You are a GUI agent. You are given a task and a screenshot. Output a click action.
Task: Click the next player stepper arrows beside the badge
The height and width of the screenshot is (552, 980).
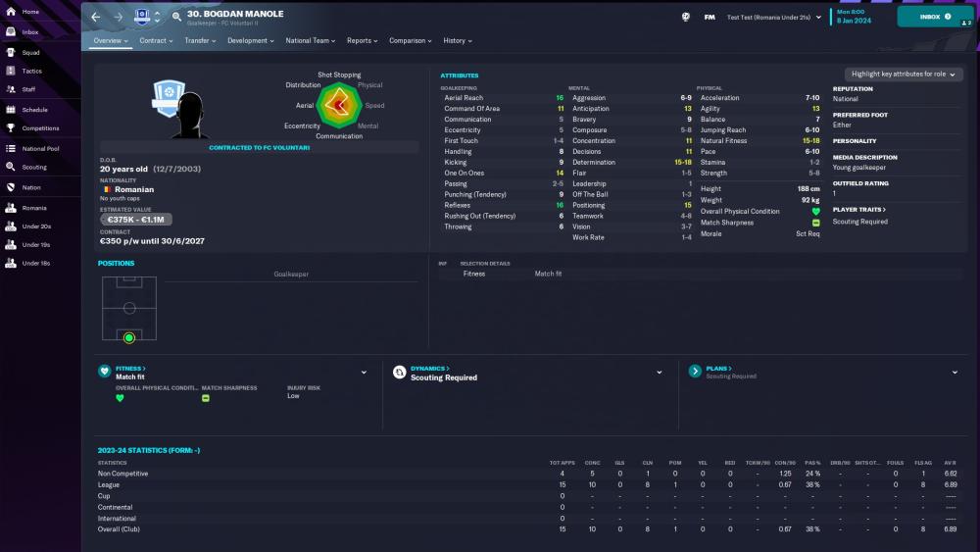158,17
